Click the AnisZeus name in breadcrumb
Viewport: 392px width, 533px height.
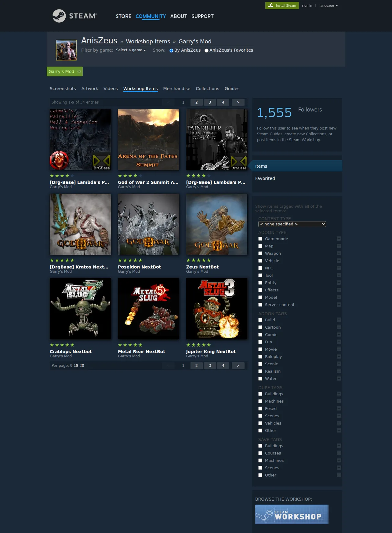pyautogui.click(x=99, y=41)
